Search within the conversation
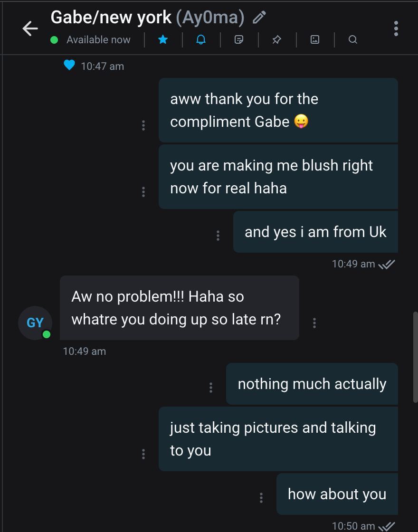 click(352, 40)
